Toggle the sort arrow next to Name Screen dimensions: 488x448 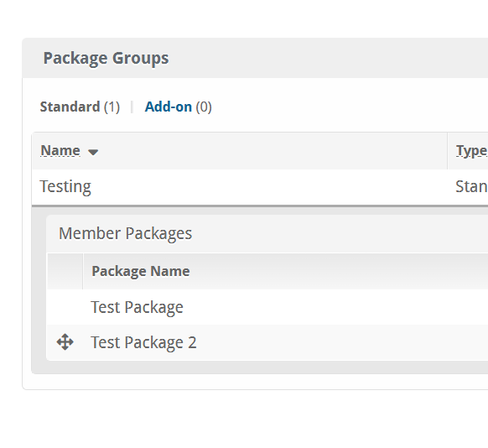click(93, 152)
